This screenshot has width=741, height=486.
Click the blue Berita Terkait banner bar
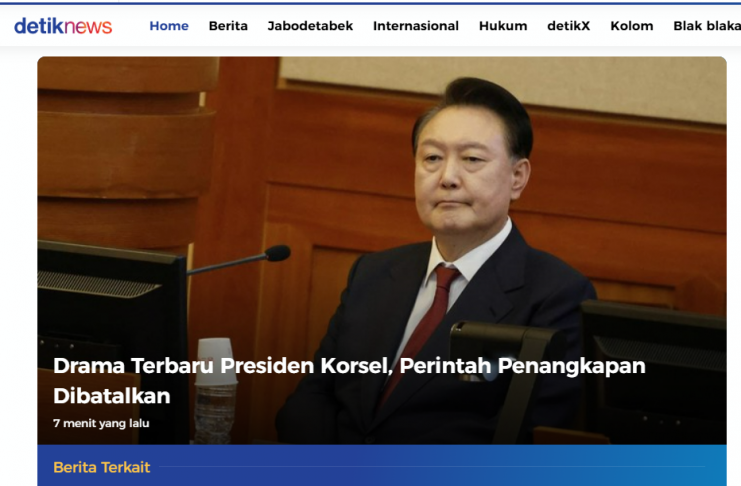pyautogui.click(x=382, y=465)
